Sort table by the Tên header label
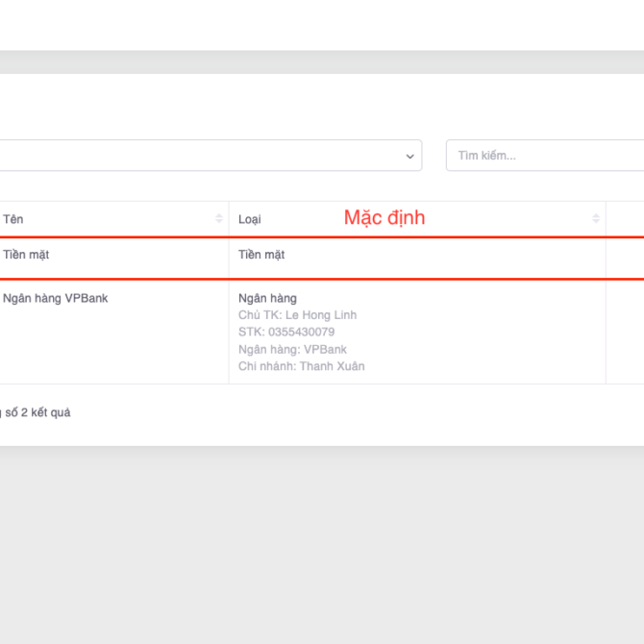Viewport: 644px width, 644px height. pos(13,219)
